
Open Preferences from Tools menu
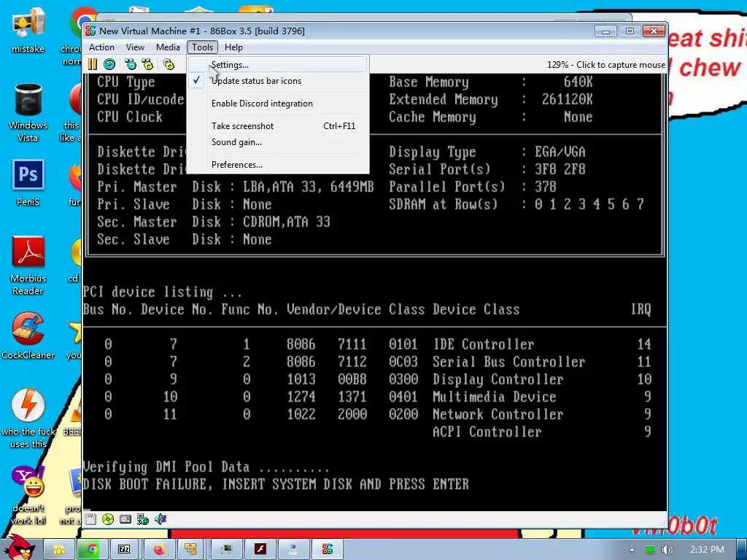pyautogui.click(x=278, y=164)
